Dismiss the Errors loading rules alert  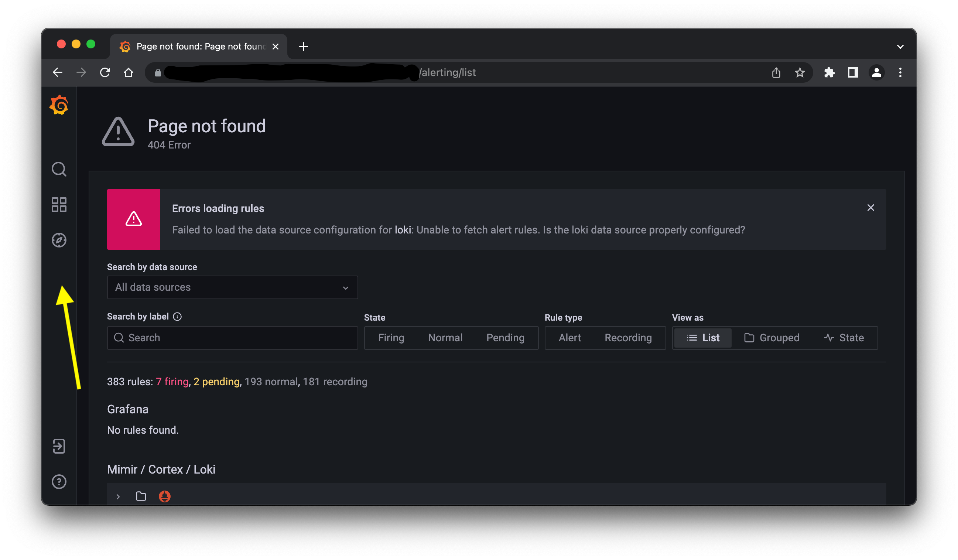[871, 208]
